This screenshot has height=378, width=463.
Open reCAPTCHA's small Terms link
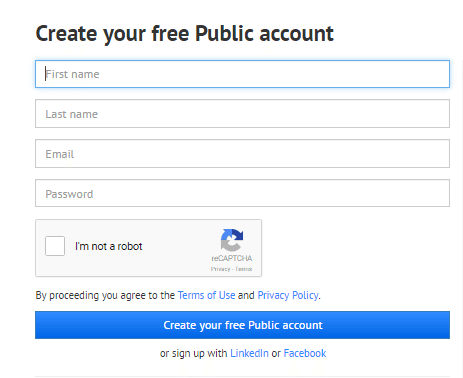[x=244, y=269]
